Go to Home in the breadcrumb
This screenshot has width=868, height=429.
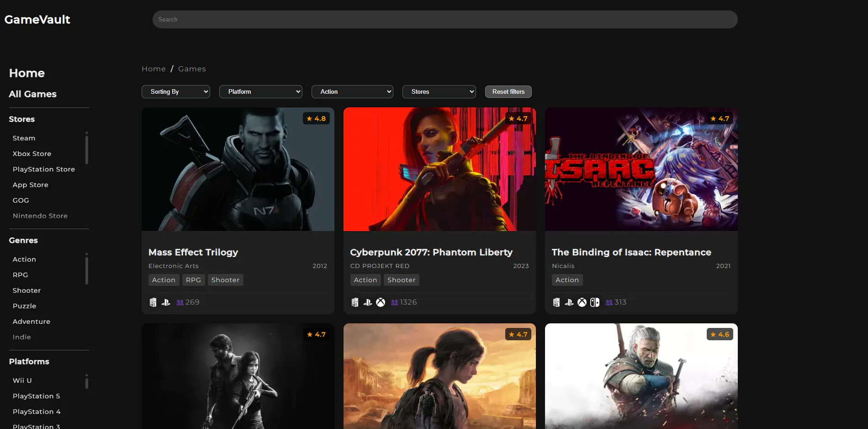[x=153, y=69]
